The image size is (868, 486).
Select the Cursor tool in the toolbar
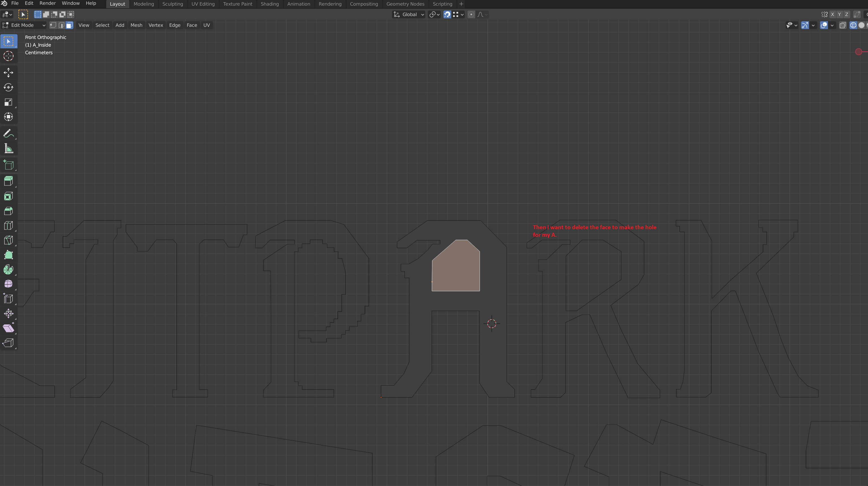(x=8, y=56)
